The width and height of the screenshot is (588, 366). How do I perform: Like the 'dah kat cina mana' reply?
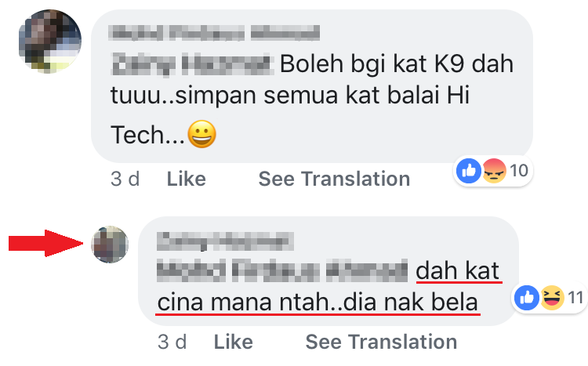coord(233,342)
